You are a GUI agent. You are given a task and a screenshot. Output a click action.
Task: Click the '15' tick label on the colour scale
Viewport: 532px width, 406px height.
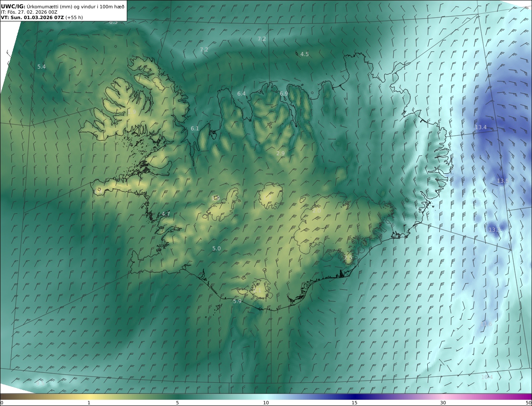[355, 403]
